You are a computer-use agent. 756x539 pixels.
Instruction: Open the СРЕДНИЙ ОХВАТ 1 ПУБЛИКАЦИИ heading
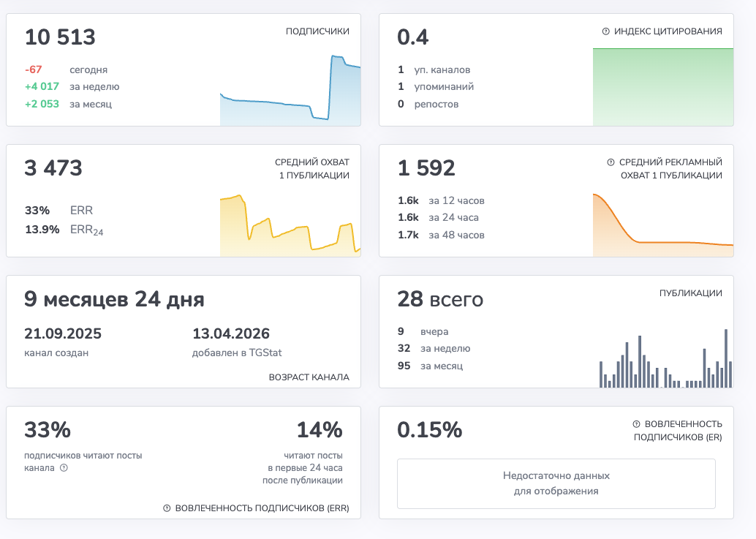[312, 169]
